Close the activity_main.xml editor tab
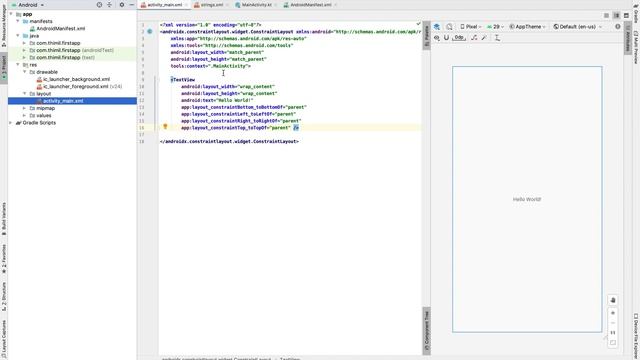This screenshot has width=640, height=360. tap(186, 5)
